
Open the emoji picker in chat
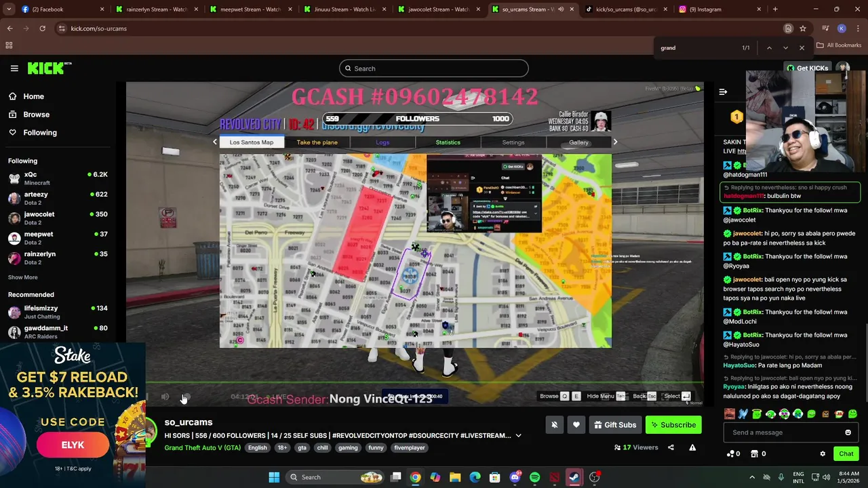point(848,432)
